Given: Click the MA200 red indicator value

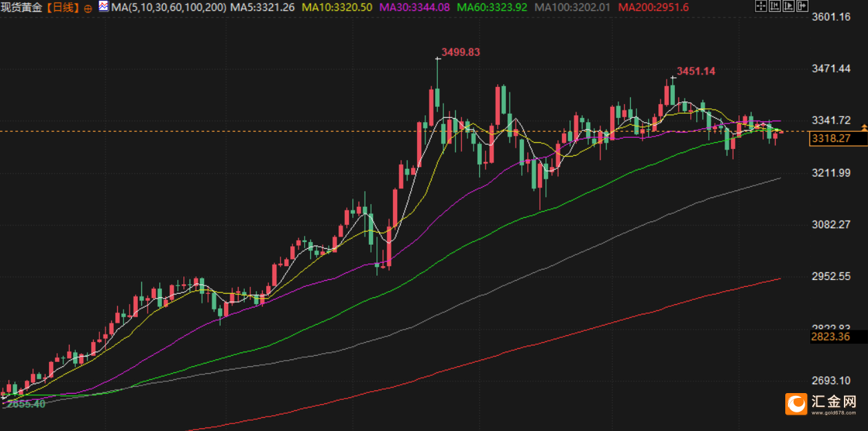Looking at the screenshot, I should pyautogui.click(x=653, y=8).
